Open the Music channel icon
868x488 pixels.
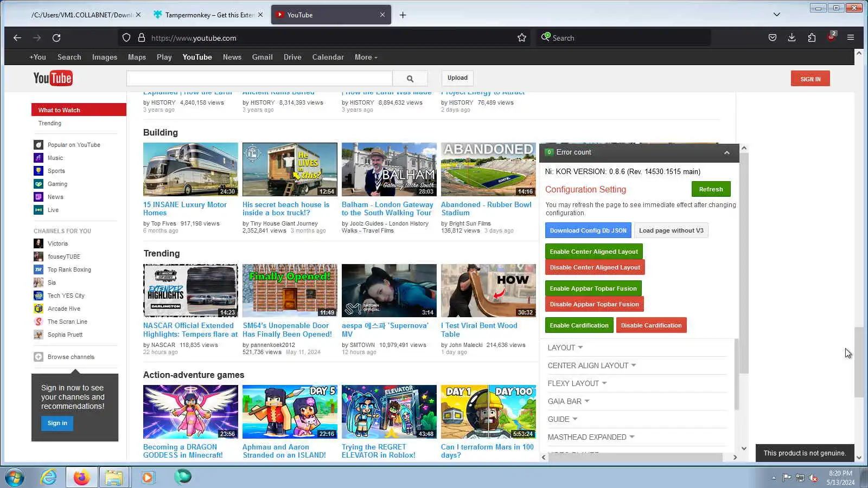tap(39, 158)
